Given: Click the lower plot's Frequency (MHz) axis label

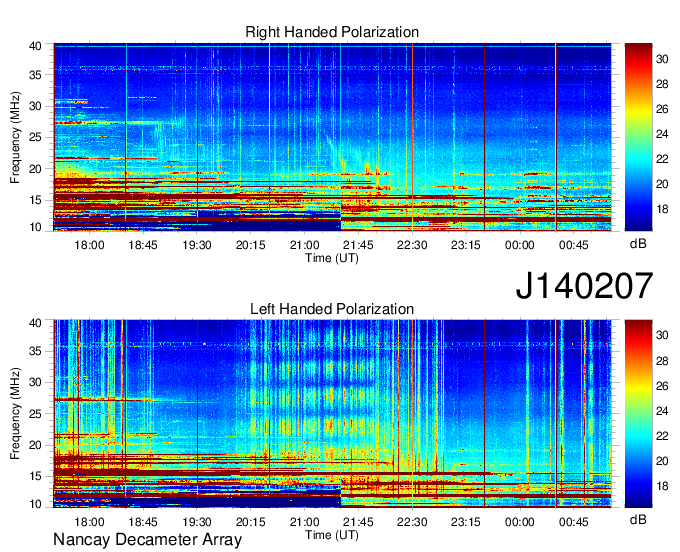Looking at the screenshot, I should (15, 414).
